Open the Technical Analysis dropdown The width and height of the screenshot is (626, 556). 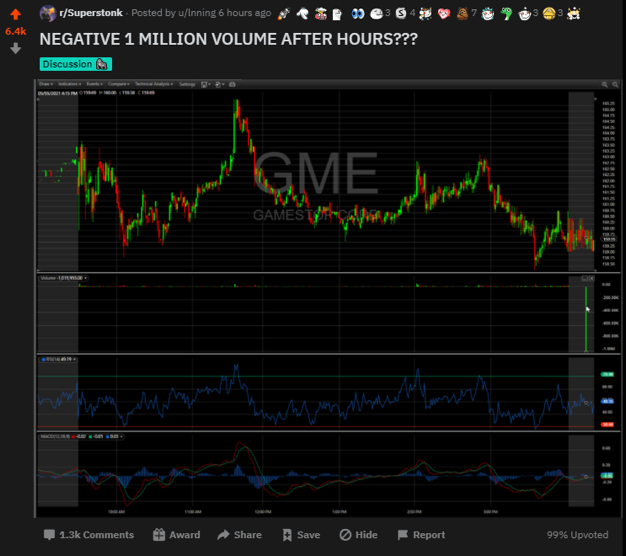pos(154,84)
